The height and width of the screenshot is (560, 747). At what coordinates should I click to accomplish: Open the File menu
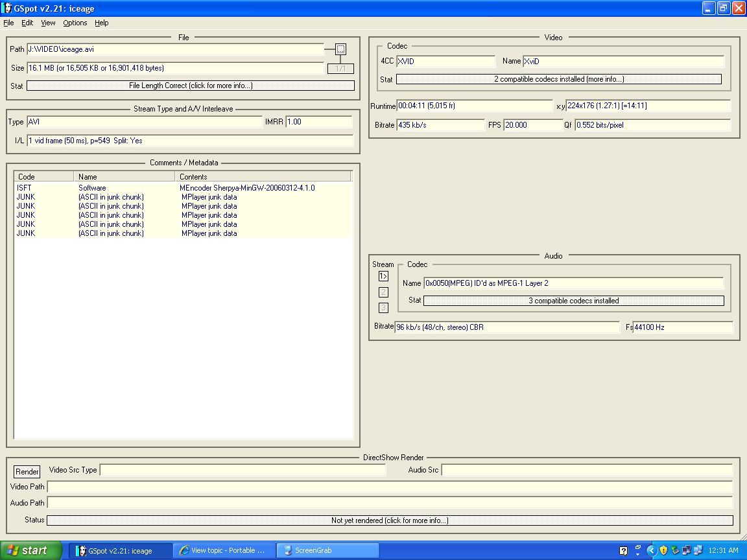8,23
